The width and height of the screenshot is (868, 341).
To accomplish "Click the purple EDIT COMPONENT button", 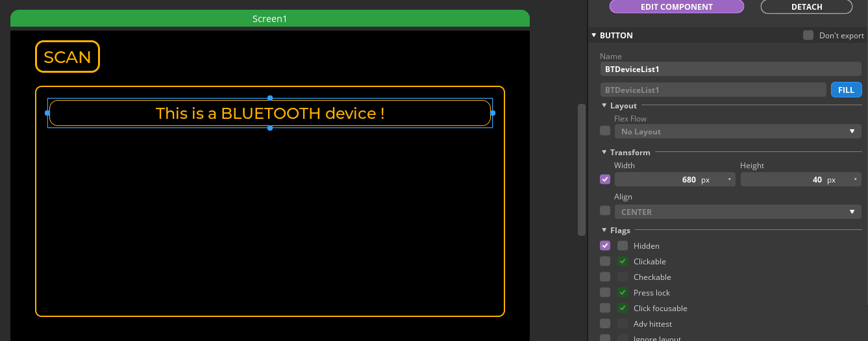I will (x=676, y=6).
